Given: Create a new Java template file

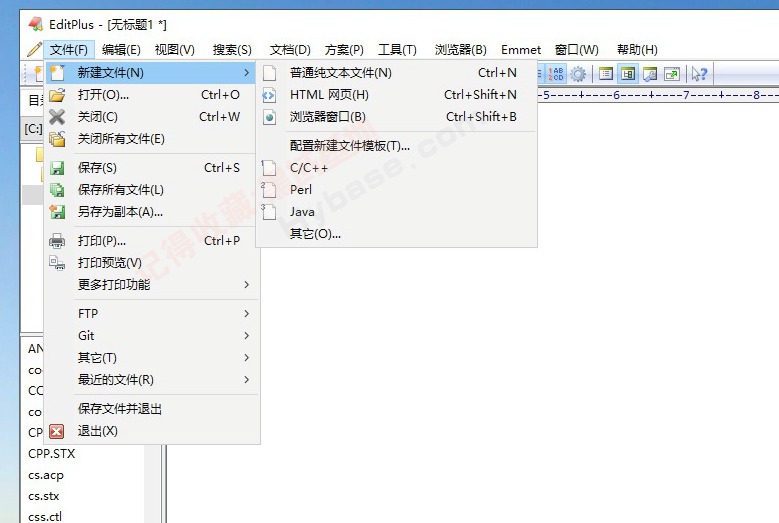Looking at the screenshot, I should coord(396,212).
